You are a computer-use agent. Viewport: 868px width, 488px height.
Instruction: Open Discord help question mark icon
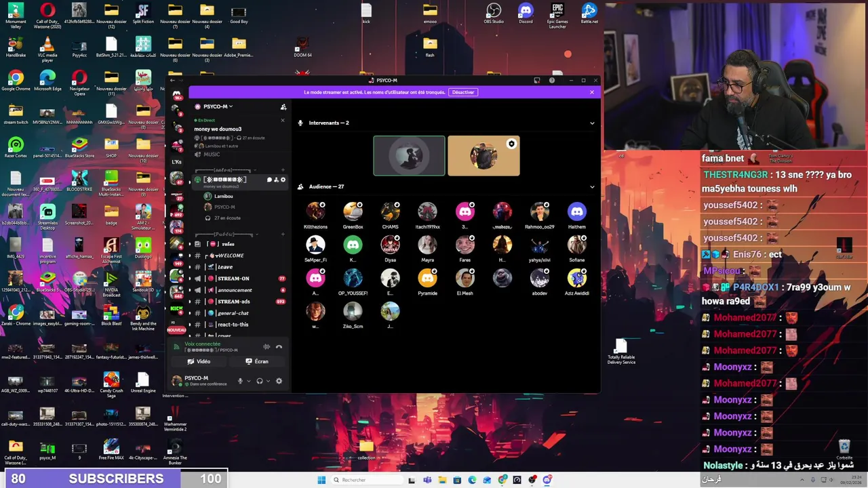(551, 81)
